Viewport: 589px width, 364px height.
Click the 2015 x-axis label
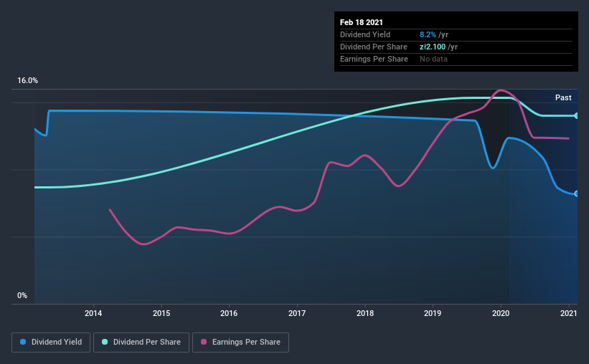pos(161,313)
